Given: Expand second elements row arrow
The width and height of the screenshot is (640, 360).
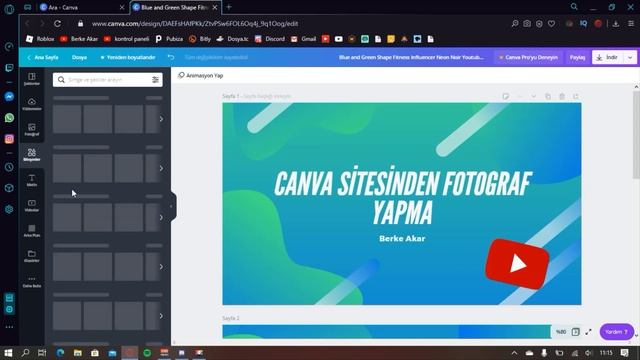Looking at the screenshot, I should point(161,168).
